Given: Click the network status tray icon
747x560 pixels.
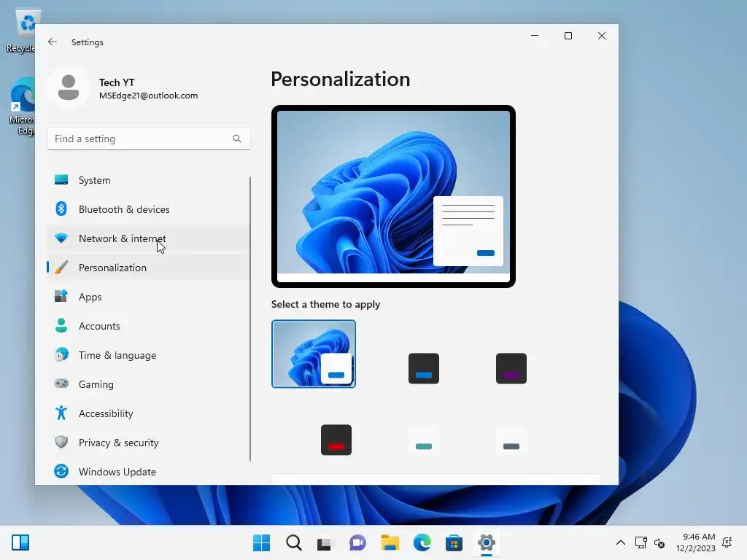Looking at the screenshot, I should (640, 542).
